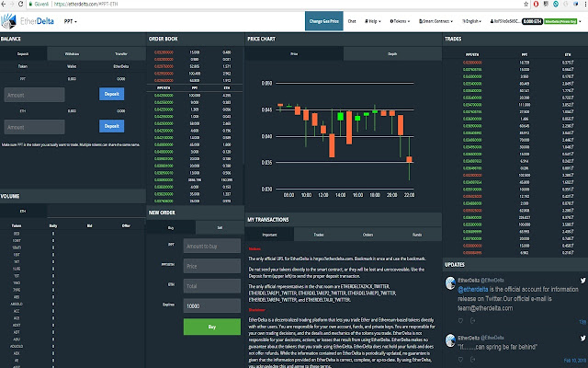Click the Total field in New Order
The width and height of the screenshot is (588, 368).
tap(212, 286)
